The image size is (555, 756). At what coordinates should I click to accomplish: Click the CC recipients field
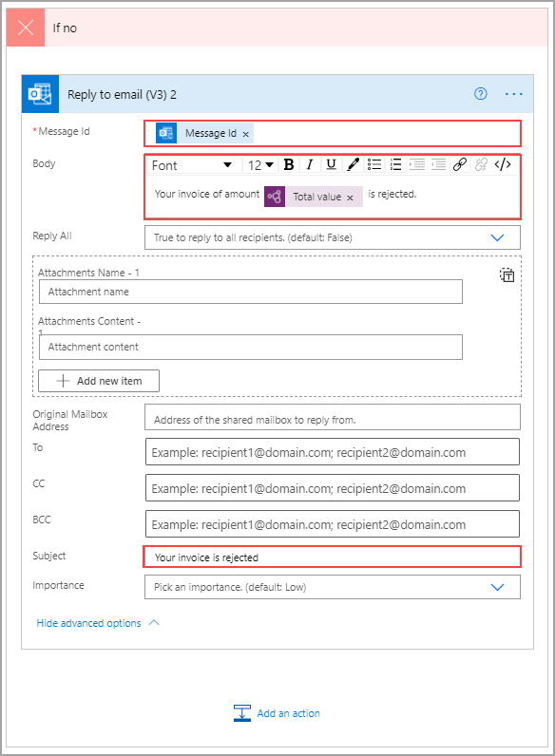333,488
